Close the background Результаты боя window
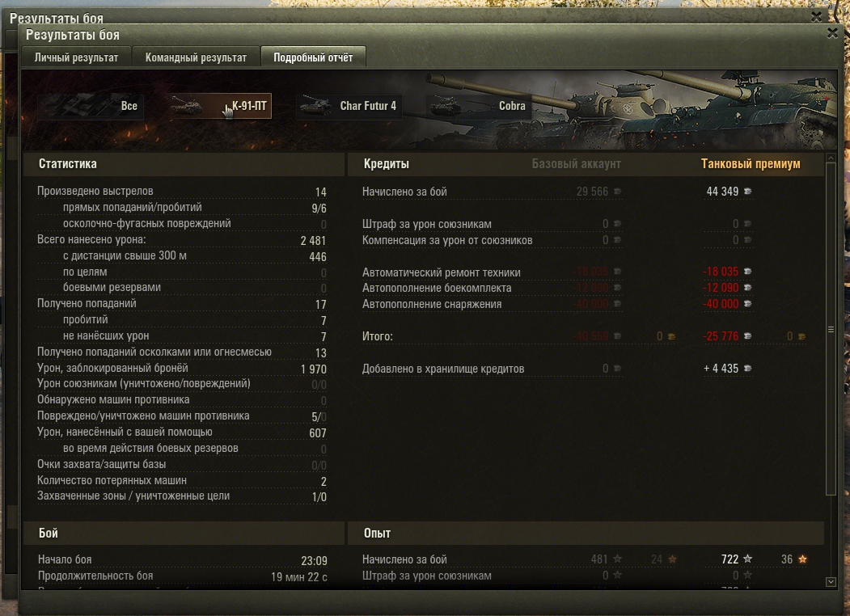This screenshot has width=850, height=616. click(x=816, y=17)
